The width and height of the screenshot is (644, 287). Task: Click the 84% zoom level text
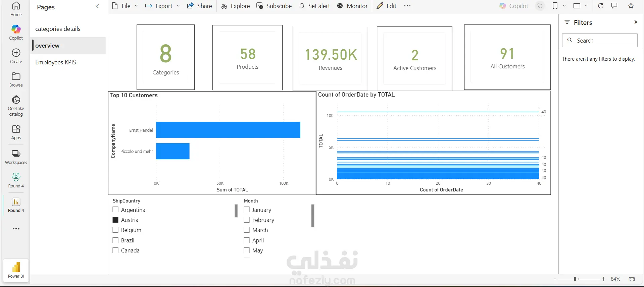coord(615,279)
